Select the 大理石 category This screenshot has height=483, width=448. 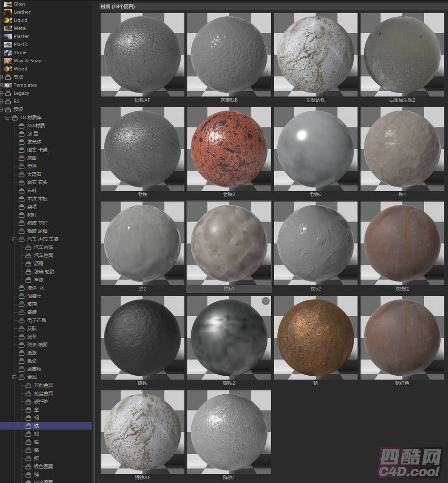point(34,174)
